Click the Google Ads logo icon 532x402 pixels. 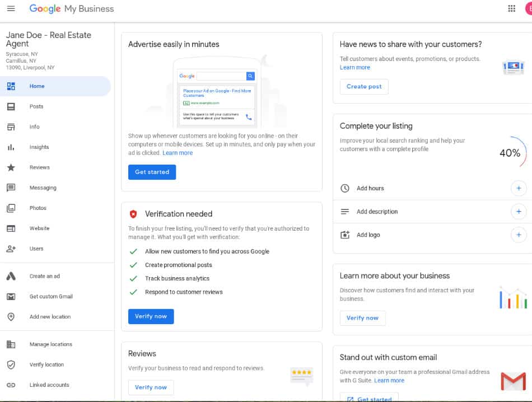pos(11,276)
